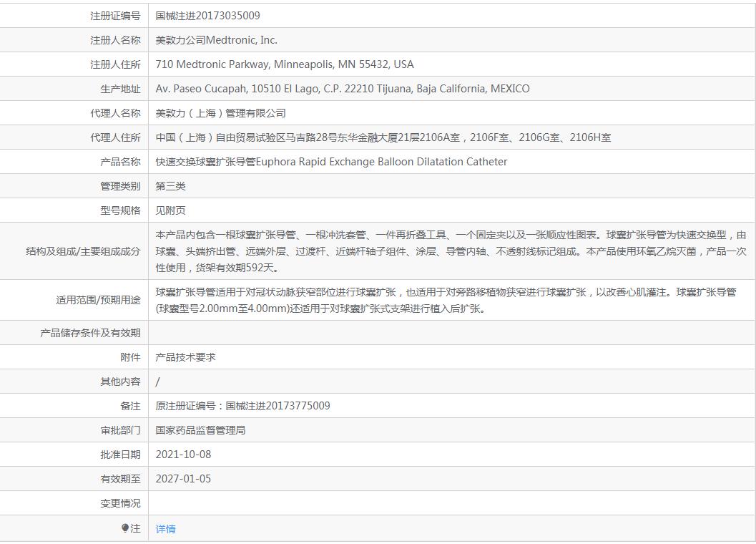This screenshot has height=544, width=756.
Task: Select attachment value 产品技术要求
Action: (x=185, y=357)
